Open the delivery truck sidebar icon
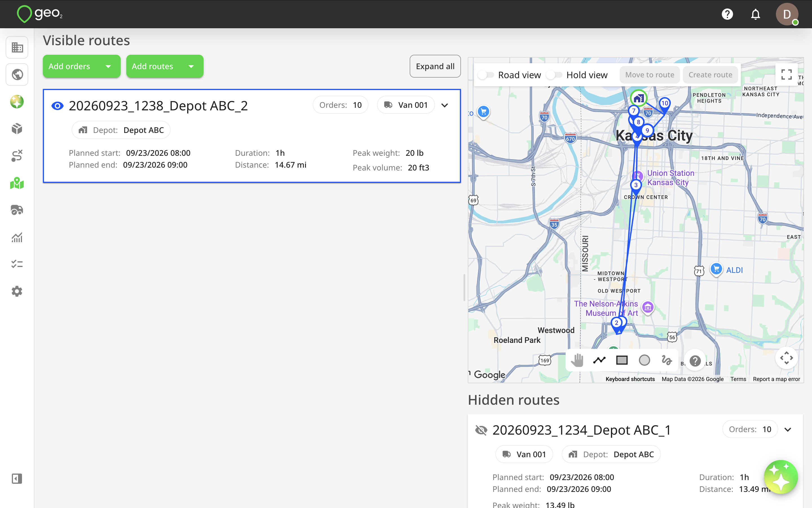812x508 pixels. 17,210
